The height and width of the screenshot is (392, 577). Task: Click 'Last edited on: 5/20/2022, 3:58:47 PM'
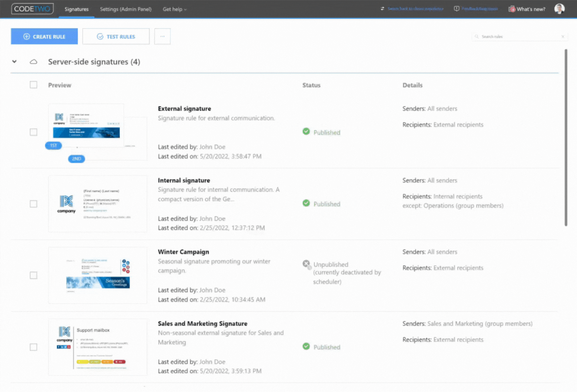tap(210, 156)
